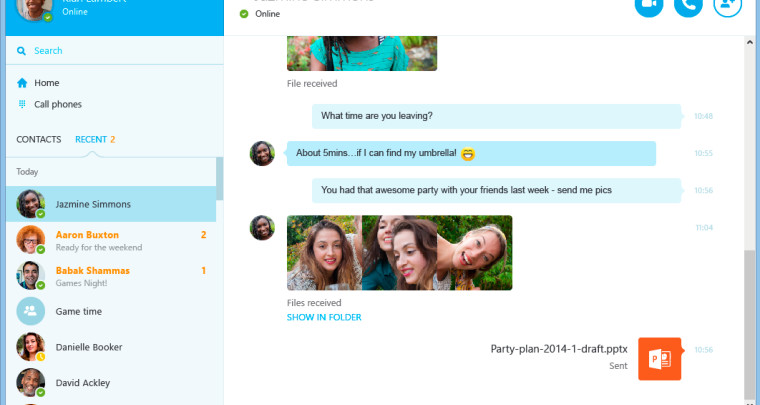Click the contact list scrollbar

[x=219, y=180]
